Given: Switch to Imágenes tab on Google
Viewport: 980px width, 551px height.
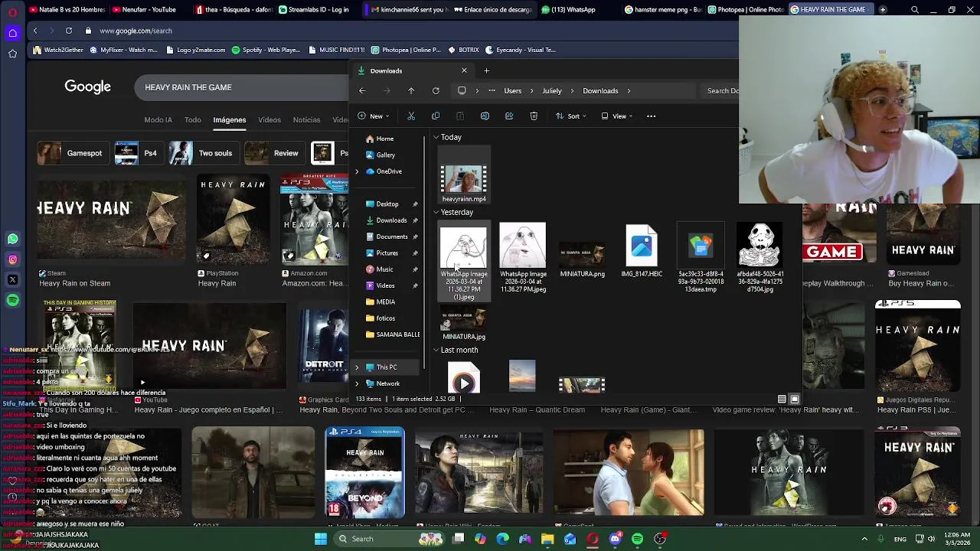Looking at the screenshot, I should tap(230, 120).
